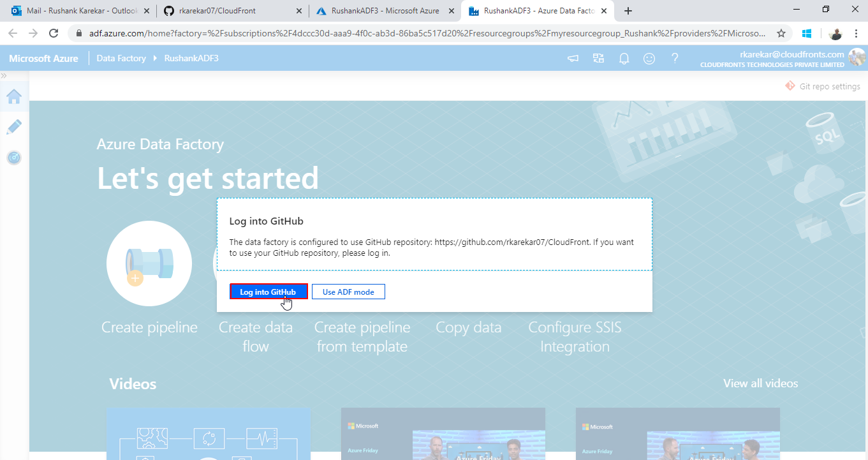868x460 pixels.
Task: Click the rkarekar@cloudfronts.com account name
Action: pos(792,54)
